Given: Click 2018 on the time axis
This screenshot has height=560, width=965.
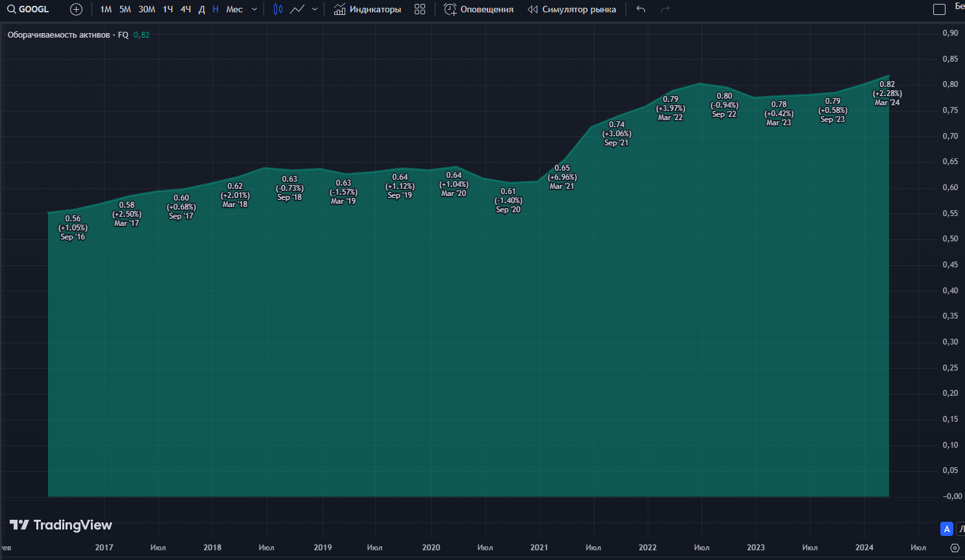Looking at the screenshot, I should [x=212, y=548].
